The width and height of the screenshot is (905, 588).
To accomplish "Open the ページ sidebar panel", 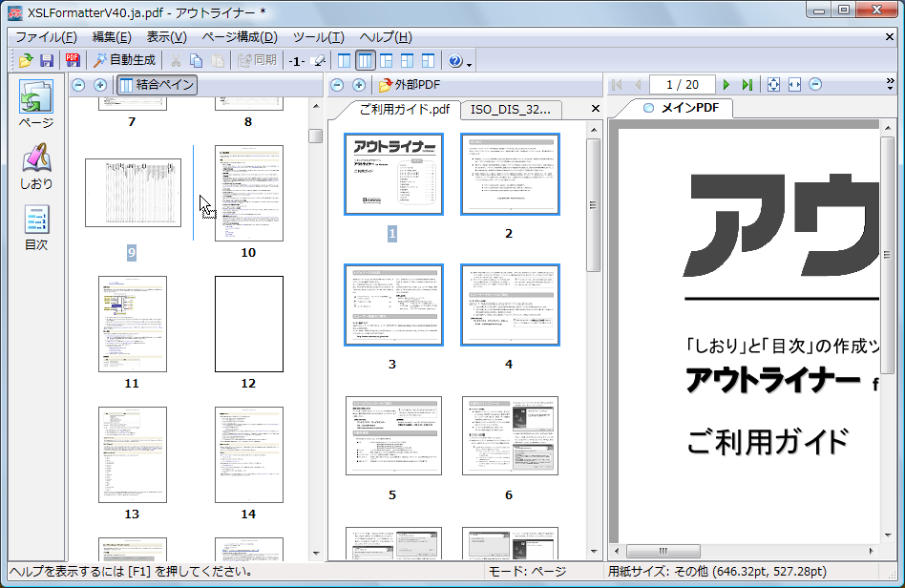I will [x=35, y=104].
